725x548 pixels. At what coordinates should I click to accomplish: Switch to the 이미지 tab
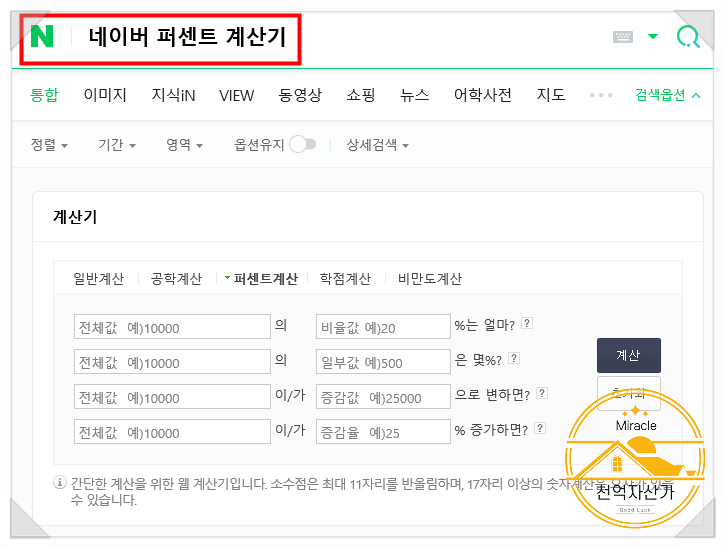click(105, 95)
